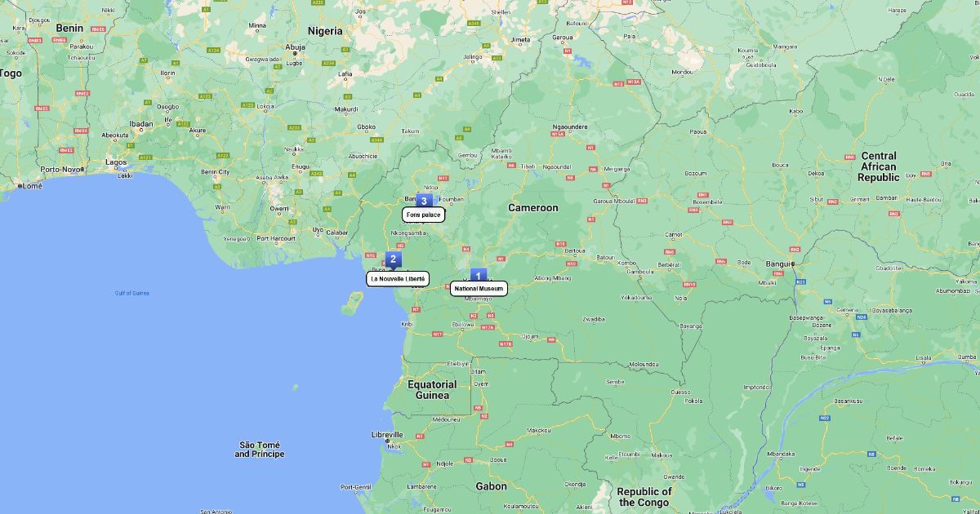
Task: Click the Benin City label
Action: tap(216, 172)
